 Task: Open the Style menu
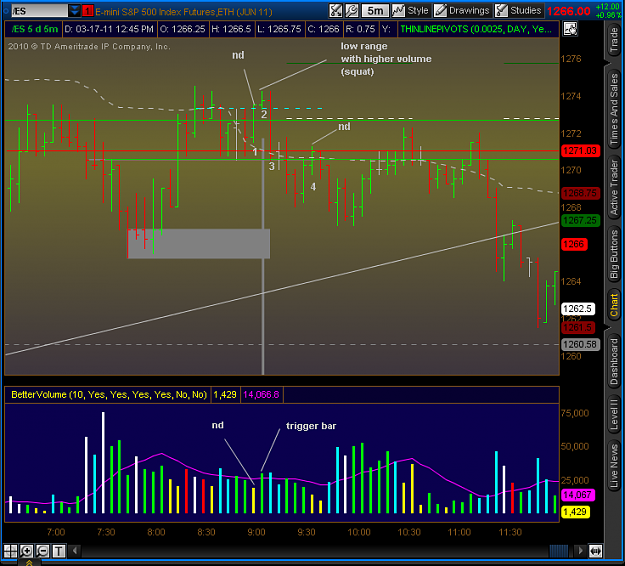coord(410,10)
